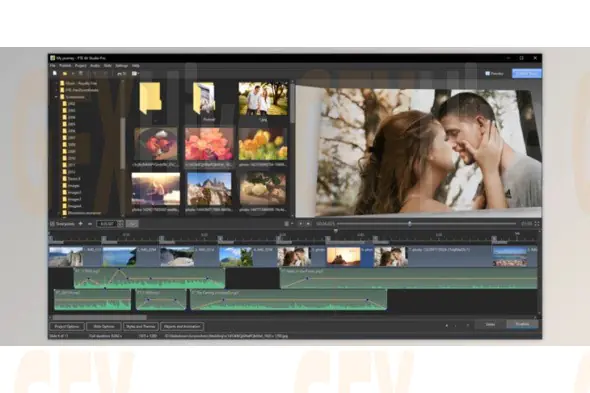Add a timepoint with the plus icon
Image resolution: width=590 pixels, height=393 pixels.
coord(80,224)
